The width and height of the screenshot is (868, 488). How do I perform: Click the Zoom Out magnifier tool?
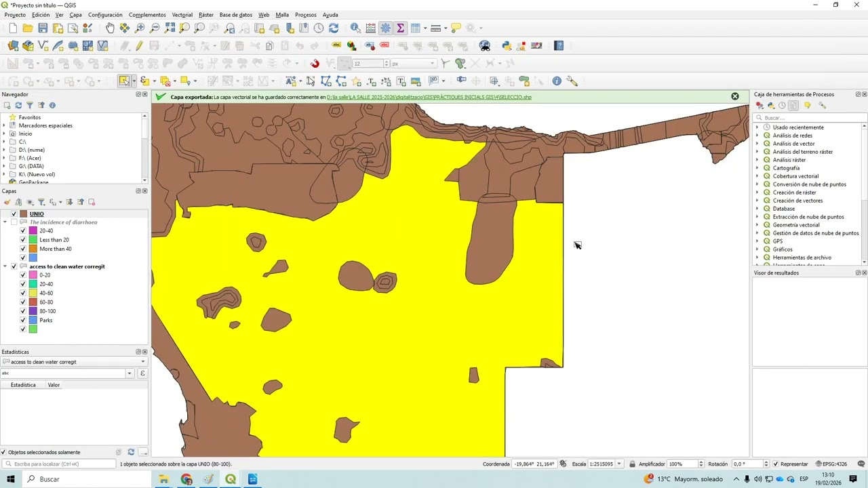(x=155, y=28)
